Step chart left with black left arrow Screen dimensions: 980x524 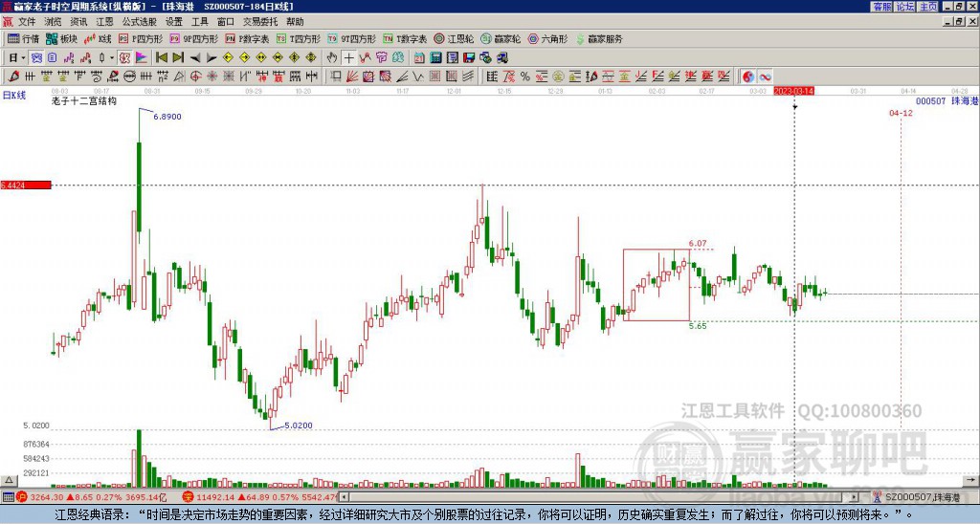pyautogui.click(x=195, y=58)
